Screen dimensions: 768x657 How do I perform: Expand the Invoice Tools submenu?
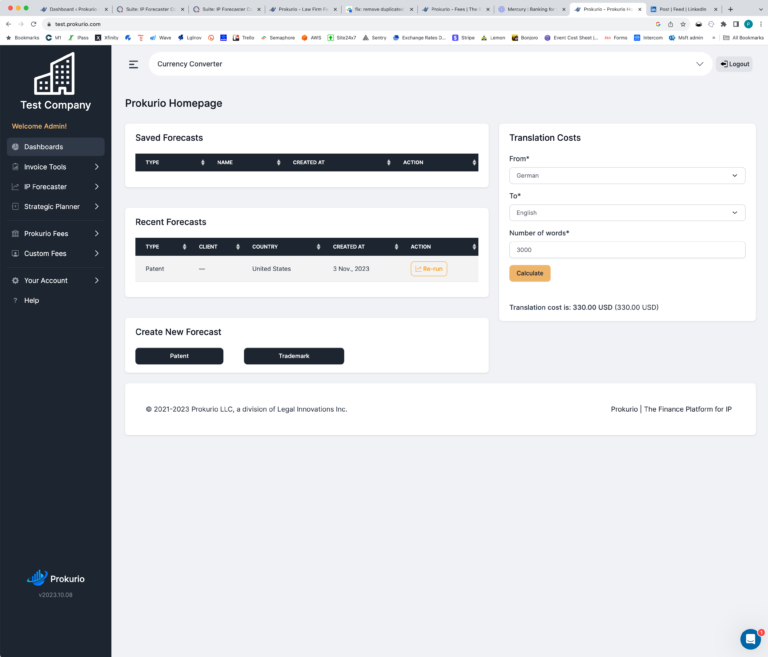[x=96, y=167]
